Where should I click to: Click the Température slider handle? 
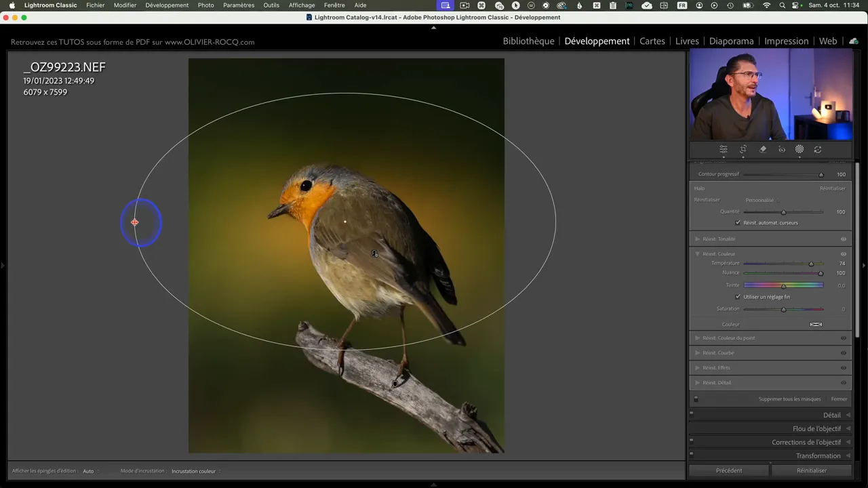point(811,264)
